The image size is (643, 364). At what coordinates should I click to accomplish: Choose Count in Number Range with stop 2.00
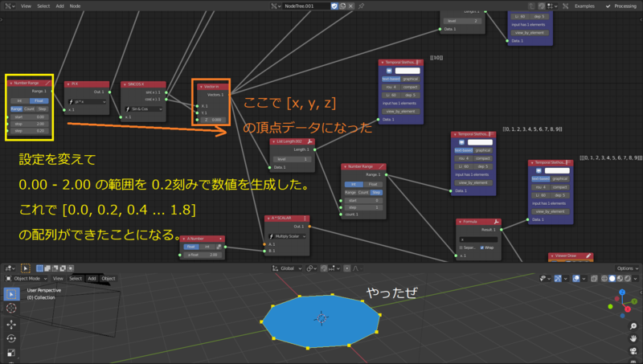click(x=30, y=109)
